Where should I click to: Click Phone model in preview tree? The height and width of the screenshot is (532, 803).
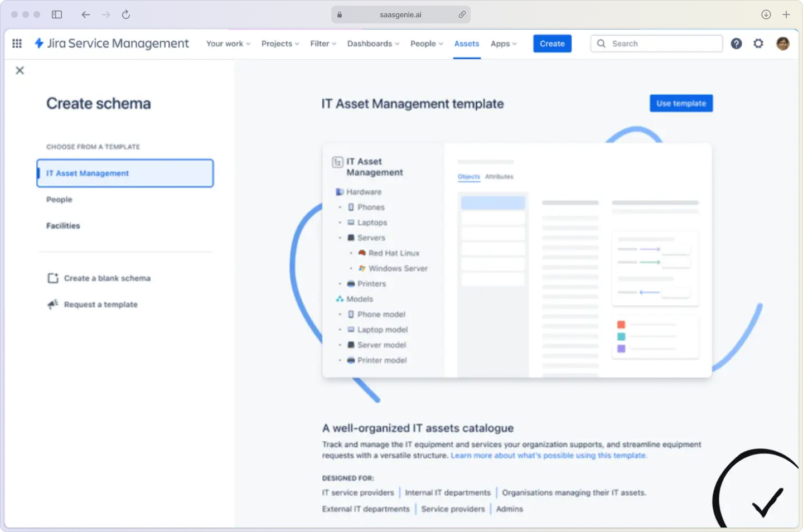point(381,315)
